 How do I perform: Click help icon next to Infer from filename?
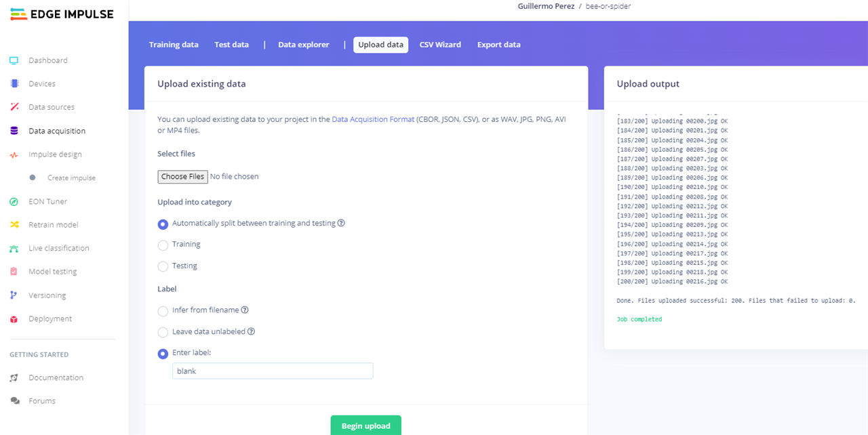click(x=245, y=310)
